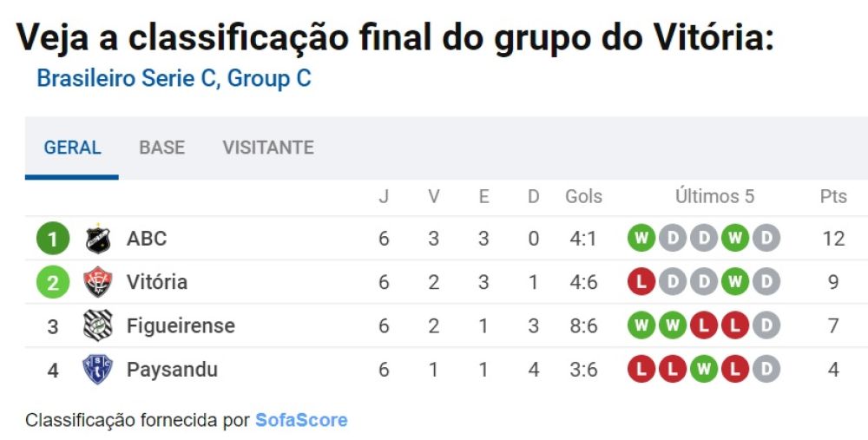The image size is (868, 440).
Task: Open the VISITANTE tab
Action: click(x=268, y=148)
